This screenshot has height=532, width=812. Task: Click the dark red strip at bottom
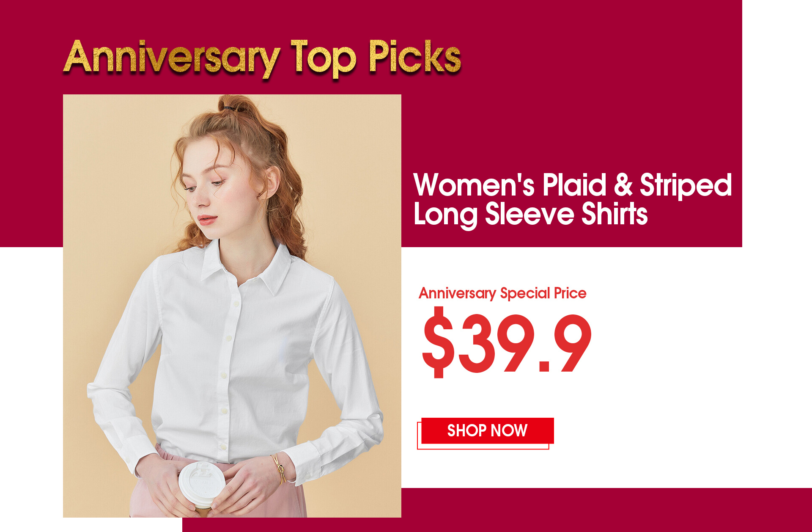click(x=497, y=510)
